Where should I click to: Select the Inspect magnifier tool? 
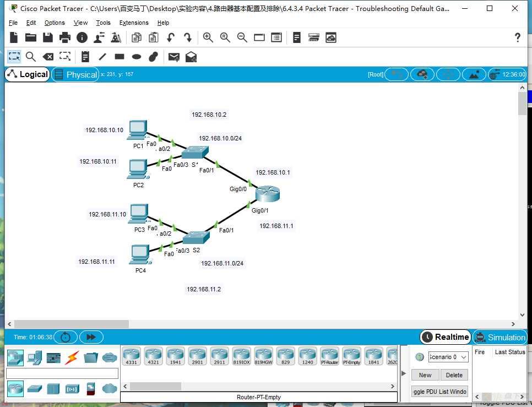tap(30, 57)
